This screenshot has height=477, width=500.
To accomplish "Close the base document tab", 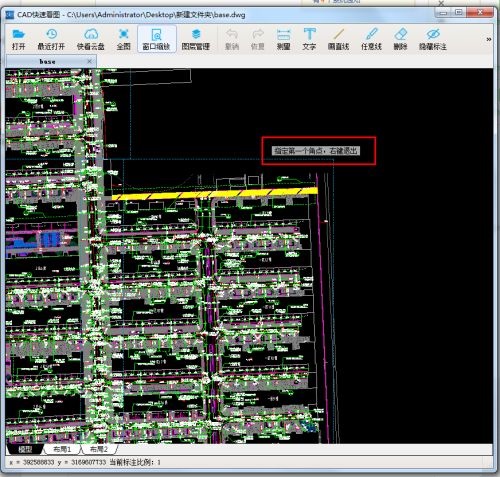I will 89,61.
